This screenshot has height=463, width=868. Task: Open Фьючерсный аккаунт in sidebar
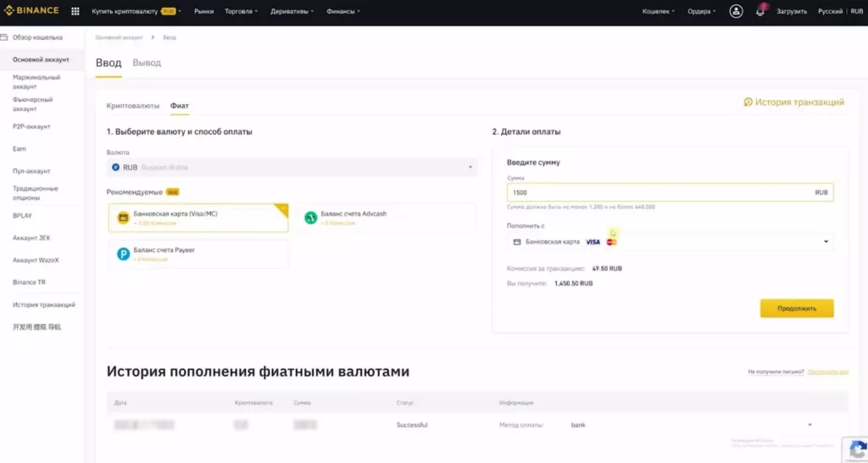point(33,104)
